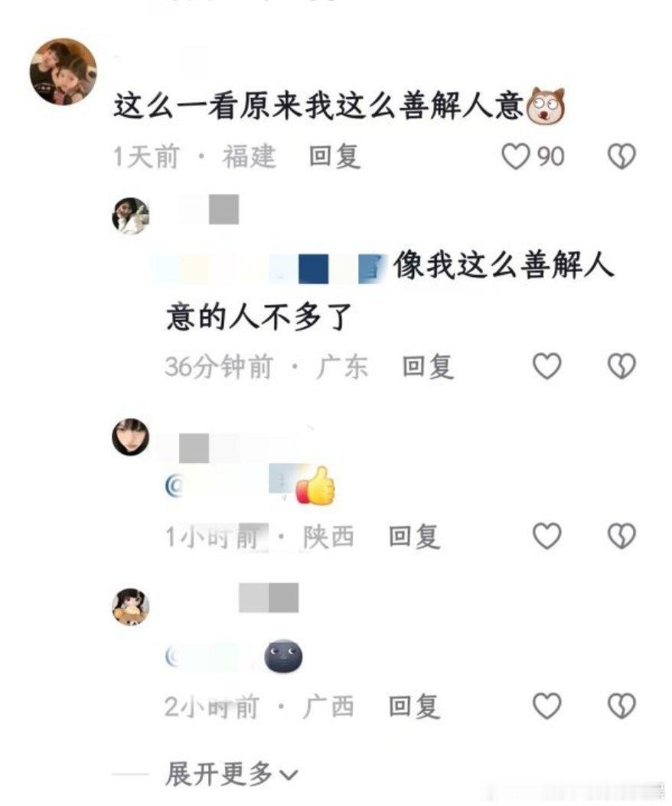Reply to the 36分钟前 Guangdong comment

428,367
